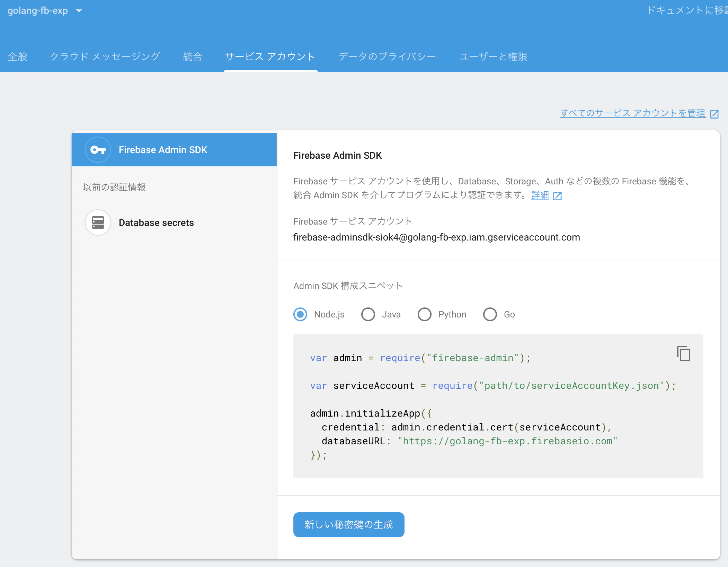Click the admin.initializeApp line of code

coord(371,413)
